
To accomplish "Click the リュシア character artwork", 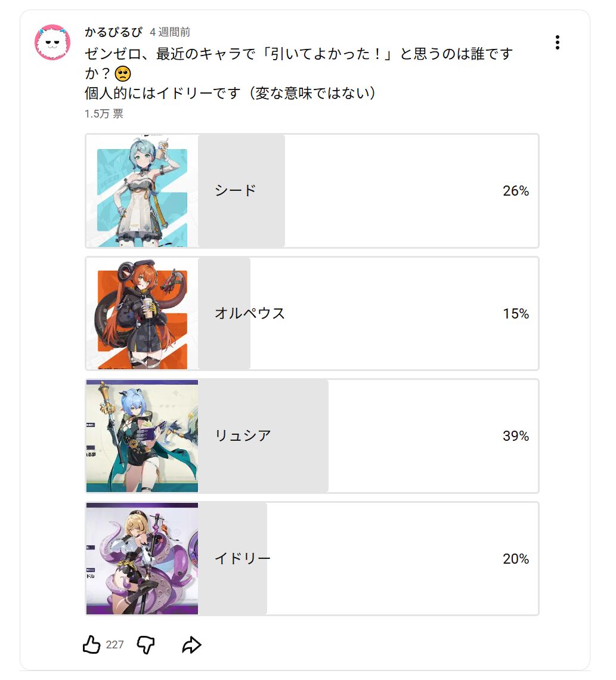I will point(141,436).
